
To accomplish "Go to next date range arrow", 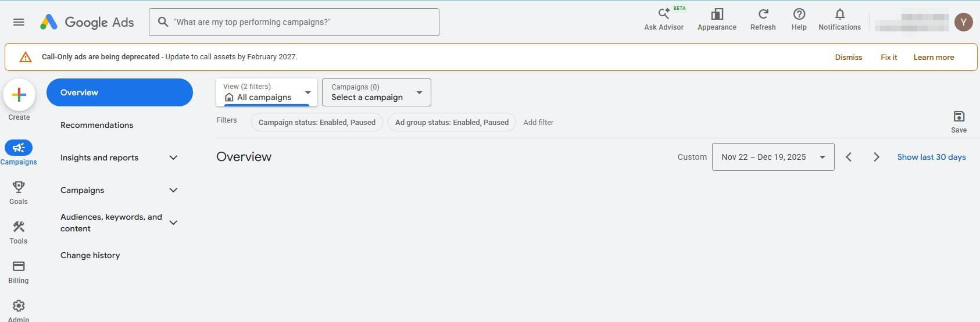I will point(877,157).
